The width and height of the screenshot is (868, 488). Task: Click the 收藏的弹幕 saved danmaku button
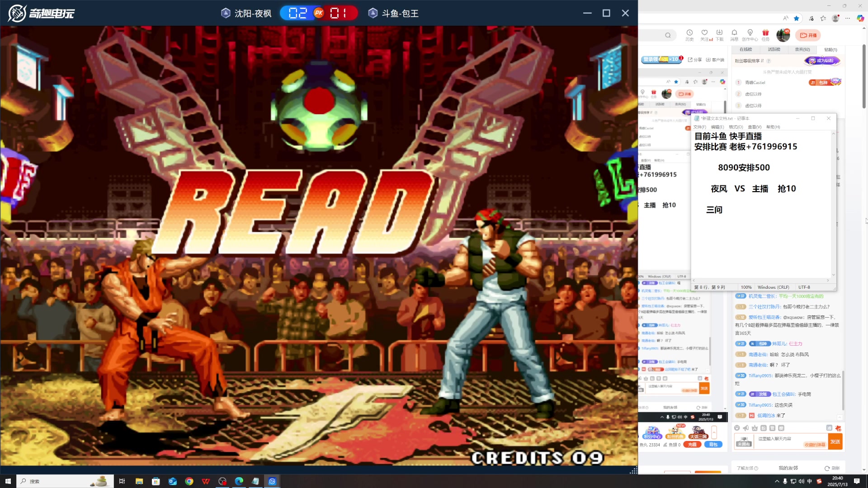tap(815, 445)
